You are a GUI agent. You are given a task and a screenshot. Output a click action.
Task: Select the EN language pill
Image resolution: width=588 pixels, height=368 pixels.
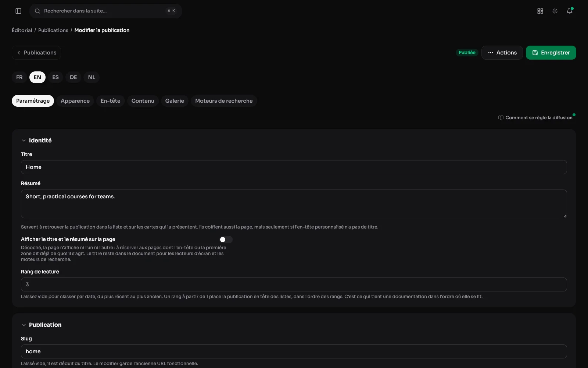pos(37,77)
